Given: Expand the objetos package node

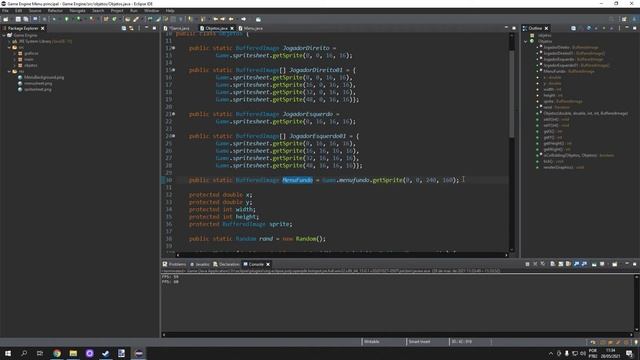Looking at the screenshot, I should point(15,65).
